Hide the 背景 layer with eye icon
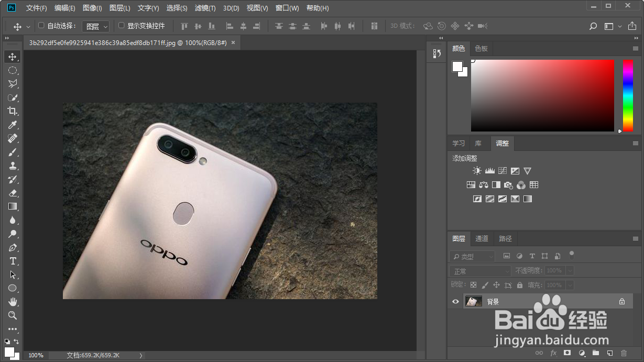The width and height of the screenshot is (644, 362). pyautogui.click(x=455, y=301)
